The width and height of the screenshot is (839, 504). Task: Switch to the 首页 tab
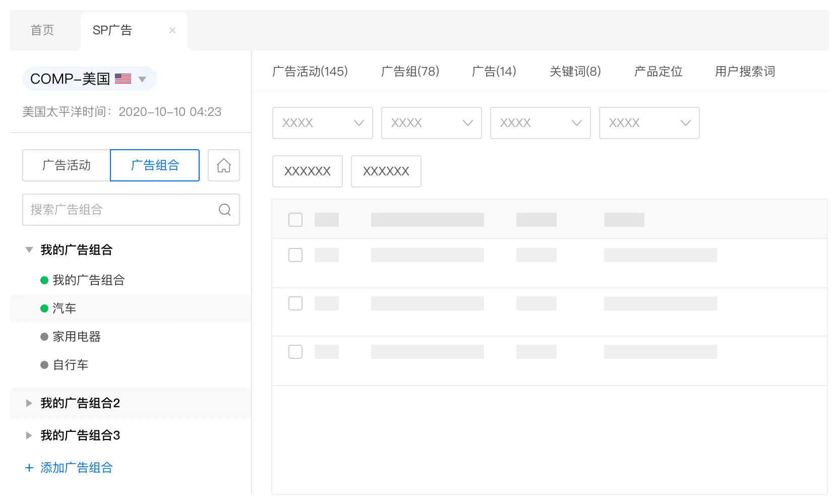(x=42, y=30)
